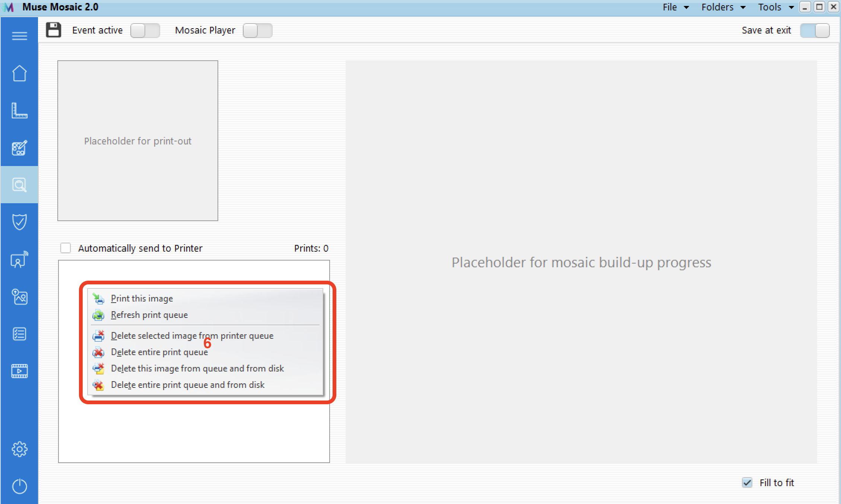Open the Home sidebar icon
Viewport: 841px width, 504px height.
[19, 73]
